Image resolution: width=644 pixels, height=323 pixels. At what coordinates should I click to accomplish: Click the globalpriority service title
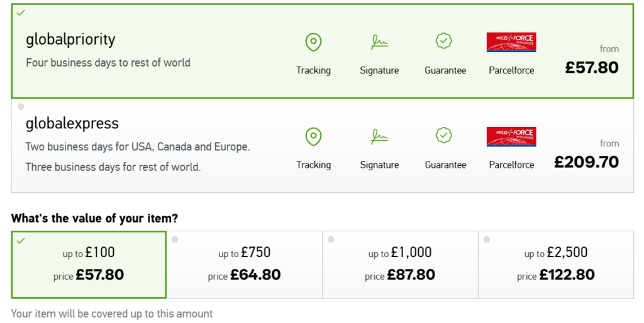[70, 40]
